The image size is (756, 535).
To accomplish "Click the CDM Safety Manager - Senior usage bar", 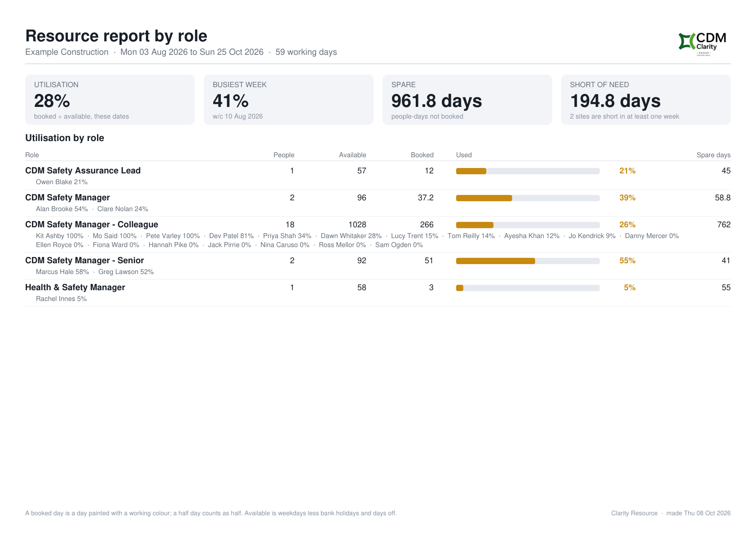I will pos(528,261).
